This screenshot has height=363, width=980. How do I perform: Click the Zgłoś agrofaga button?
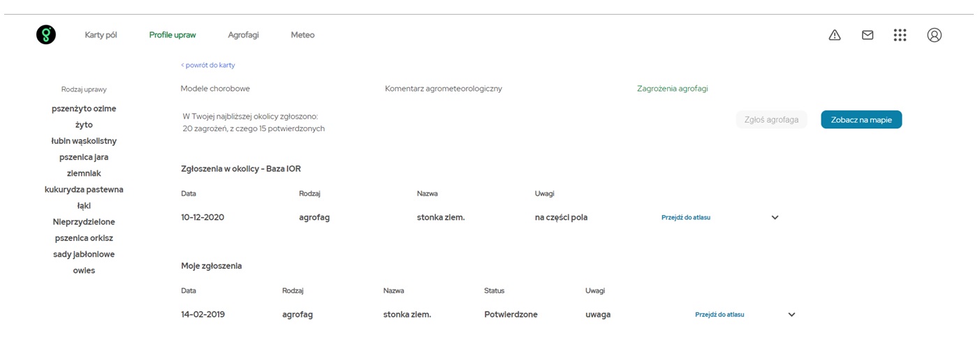771,119
